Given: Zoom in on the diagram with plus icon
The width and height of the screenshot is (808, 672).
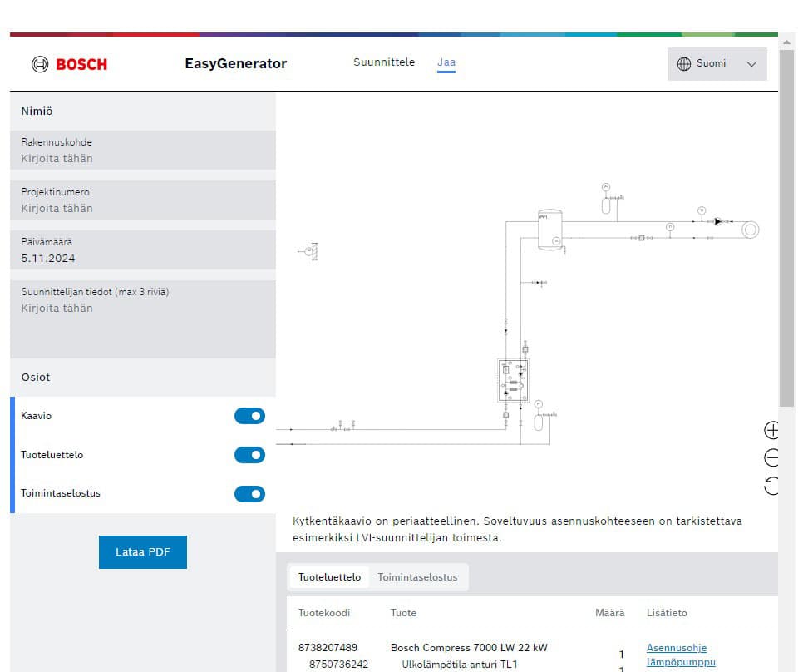Looking at the screenshot, I should click(771, 430).
